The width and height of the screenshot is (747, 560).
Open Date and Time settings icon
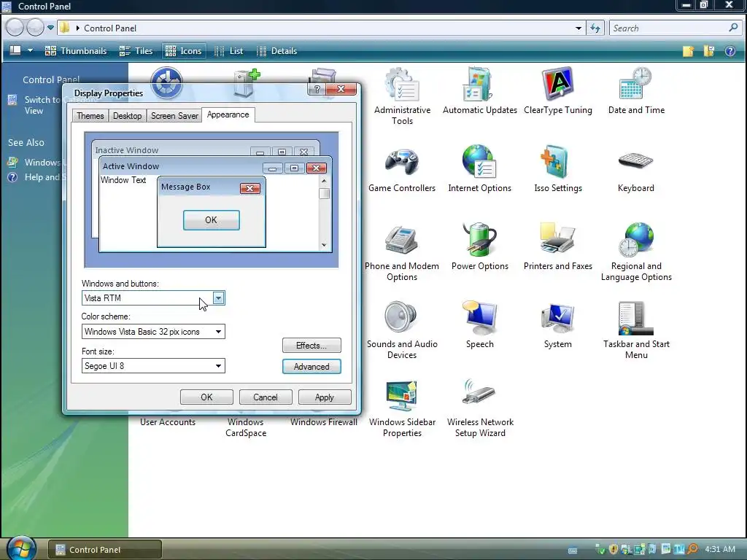636,90
